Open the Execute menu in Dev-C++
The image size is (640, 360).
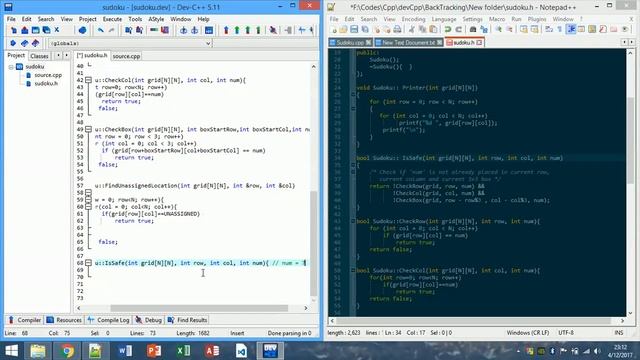point(112,19)
